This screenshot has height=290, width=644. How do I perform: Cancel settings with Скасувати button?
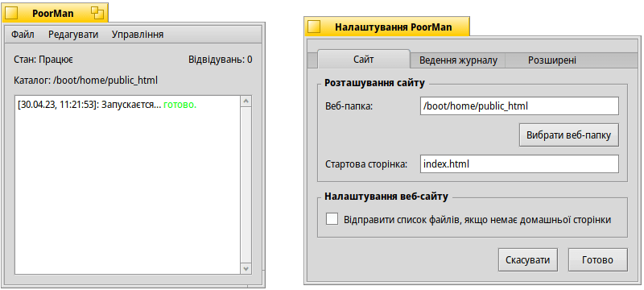click(x=528, y=259)
